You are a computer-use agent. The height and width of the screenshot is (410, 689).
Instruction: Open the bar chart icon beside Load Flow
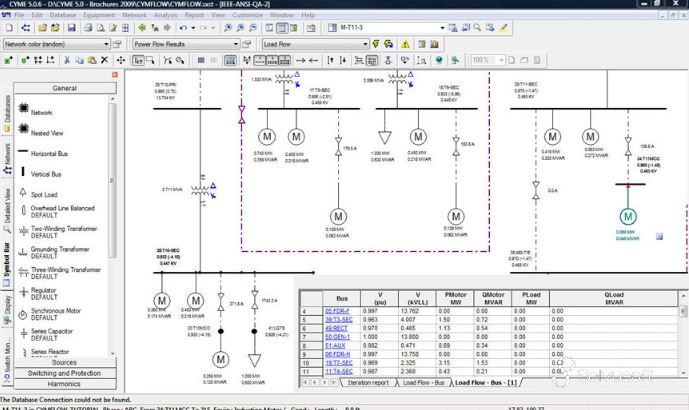click(435, 44)
